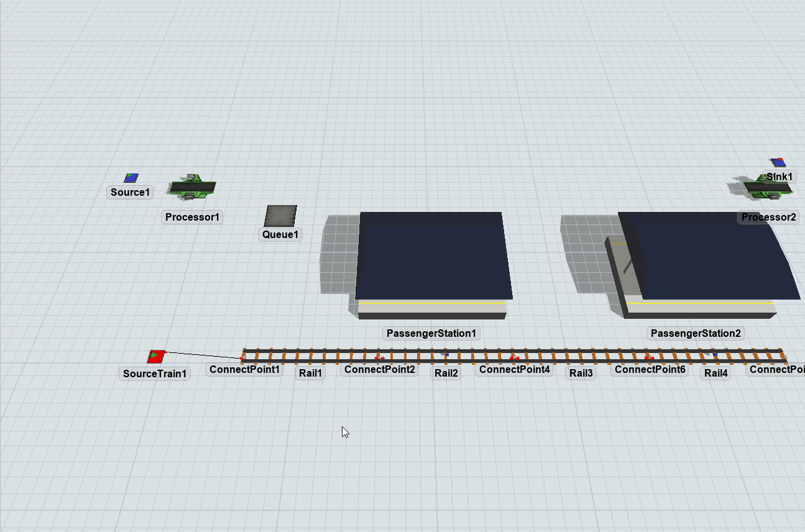The image size is (805, 532).
Task: Click the green Processor1 machine object
Action: click(x=192, y=187)
